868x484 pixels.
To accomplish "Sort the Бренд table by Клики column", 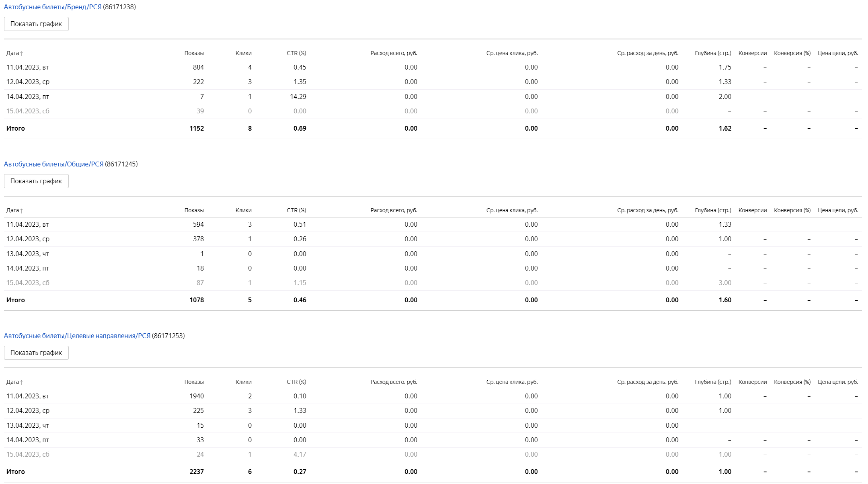I will point(243,53).
